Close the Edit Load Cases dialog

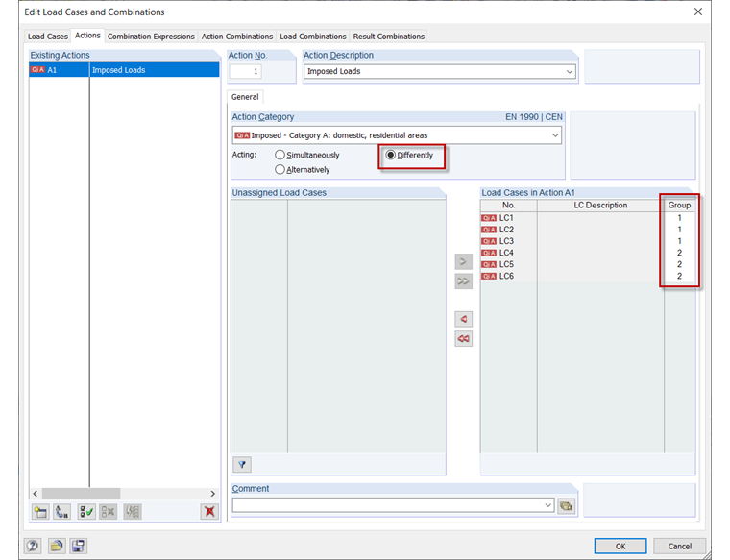point(698,12)
